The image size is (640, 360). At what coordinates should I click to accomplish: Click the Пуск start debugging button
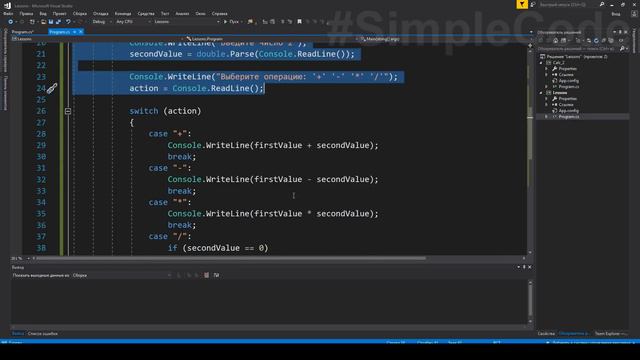pos(231,22)
